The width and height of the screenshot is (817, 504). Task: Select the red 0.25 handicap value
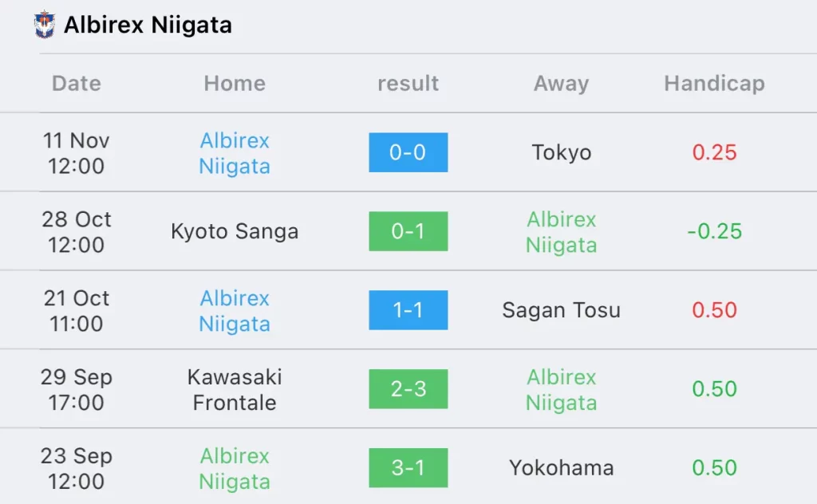[714, 152]
